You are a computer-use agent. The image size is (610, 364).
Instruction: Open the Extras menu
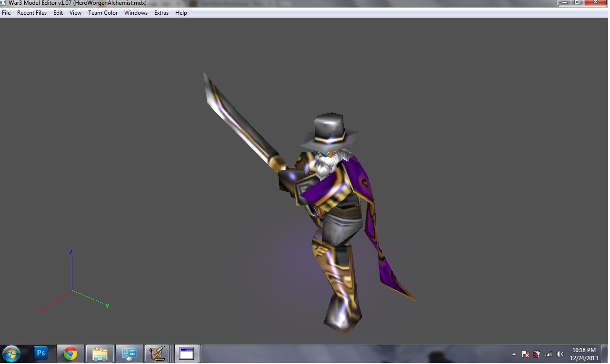click(x=161, y=13)
